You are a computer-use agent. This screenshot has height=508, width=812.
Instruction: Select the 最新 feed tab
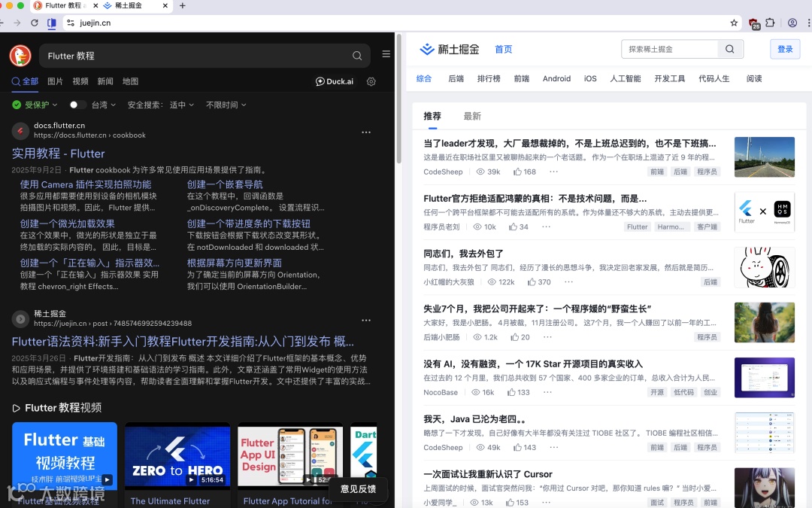click(x=471, y=116)
